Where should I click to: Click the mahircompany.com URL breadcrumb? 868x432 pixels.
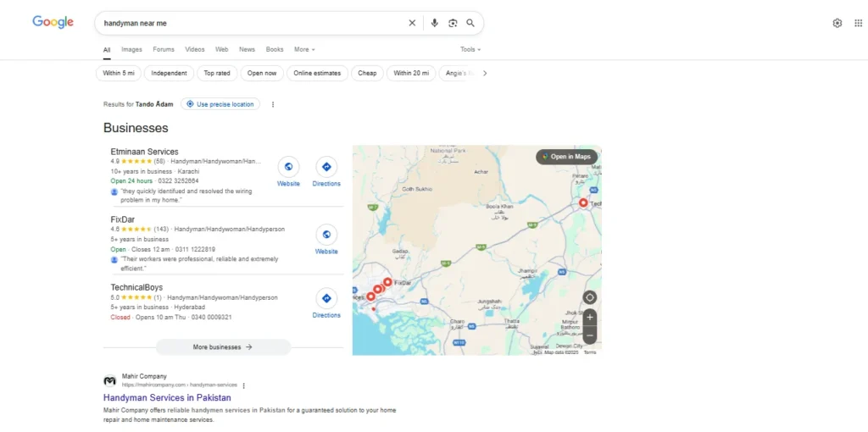180,385
